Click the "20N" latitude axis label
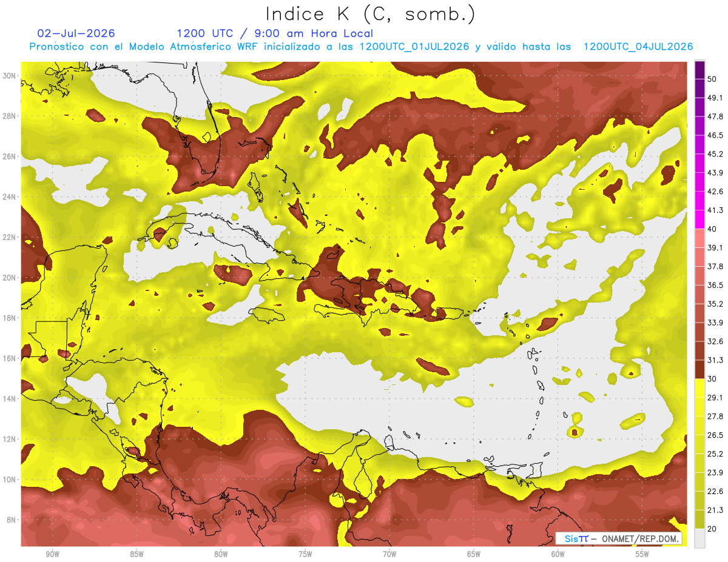The height and width of the screenshot is (562, 728). pyautogui.click(x=10, y=278)
